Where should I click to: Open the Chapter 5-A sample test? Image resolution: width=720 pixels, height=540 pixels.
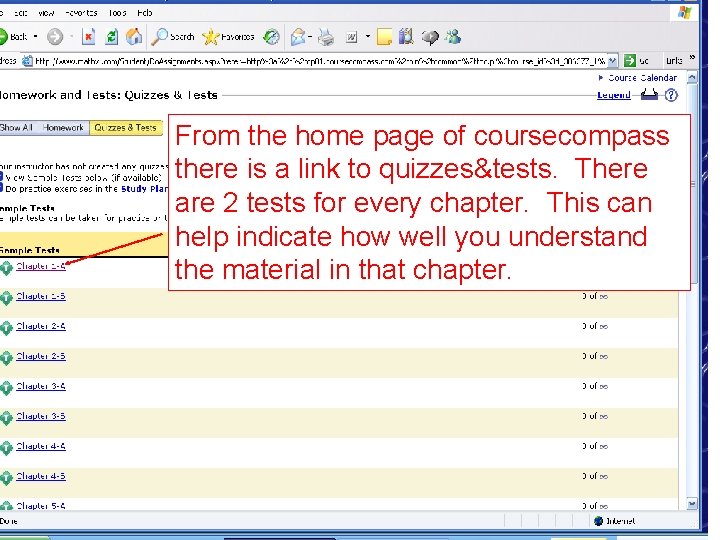coord(41,506)
